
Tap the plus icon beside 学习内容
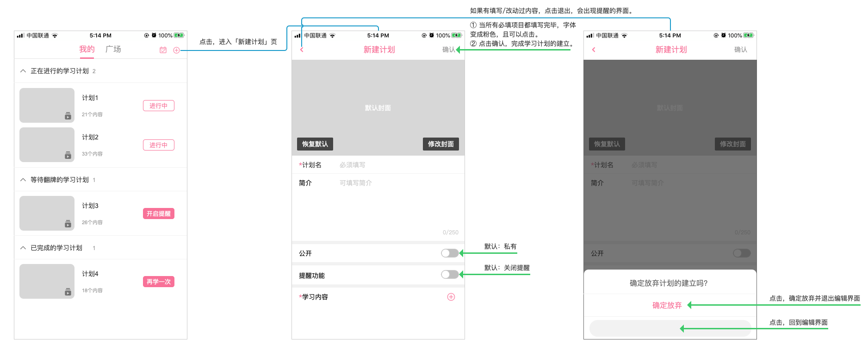tap(451, 297)
